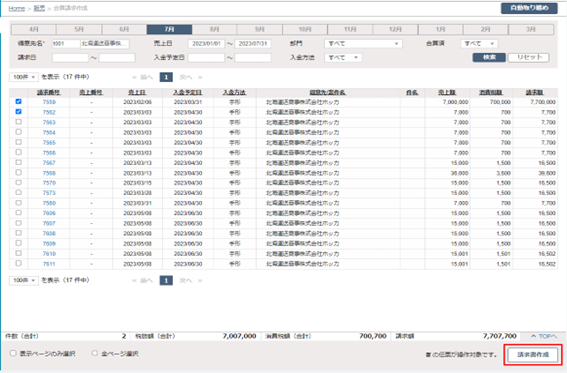Jump to page top with TOPへ link
This screenshot has width=567, height=373.
[x=544, y=336]
